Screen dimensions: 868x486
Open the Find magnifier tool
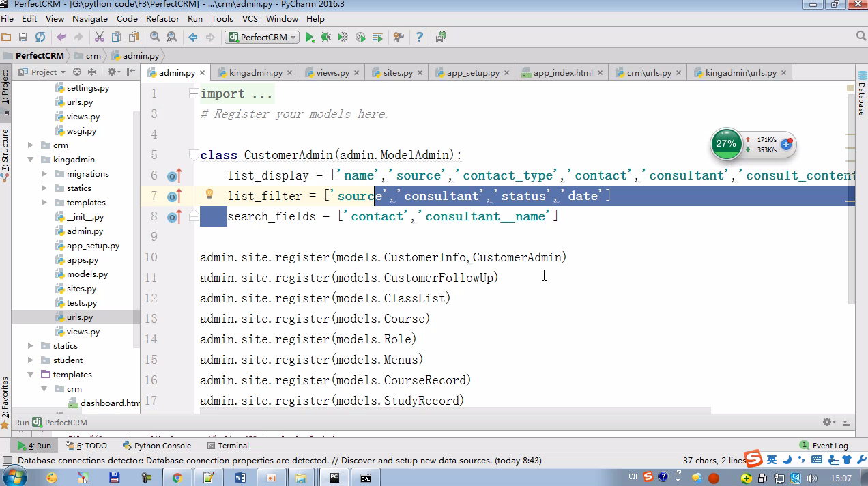click(x=155, y=38)
